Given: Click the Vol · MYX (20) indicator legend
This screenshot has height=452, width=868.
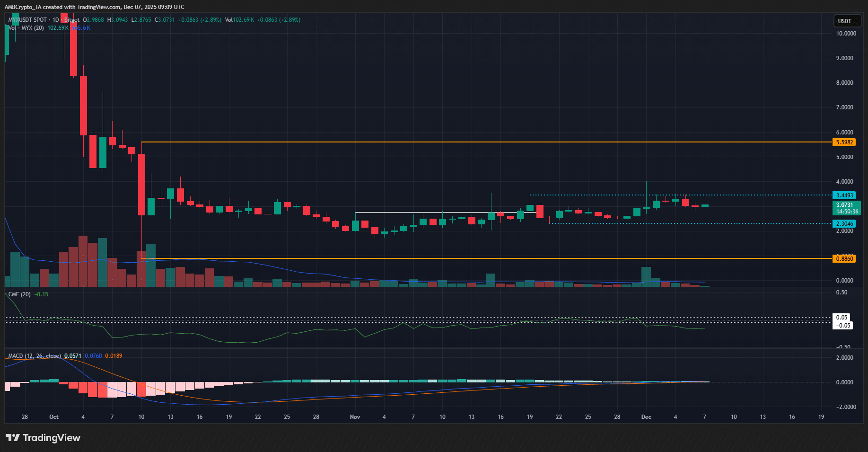Looking at the screenshot, I should click(x=26, y=27).
